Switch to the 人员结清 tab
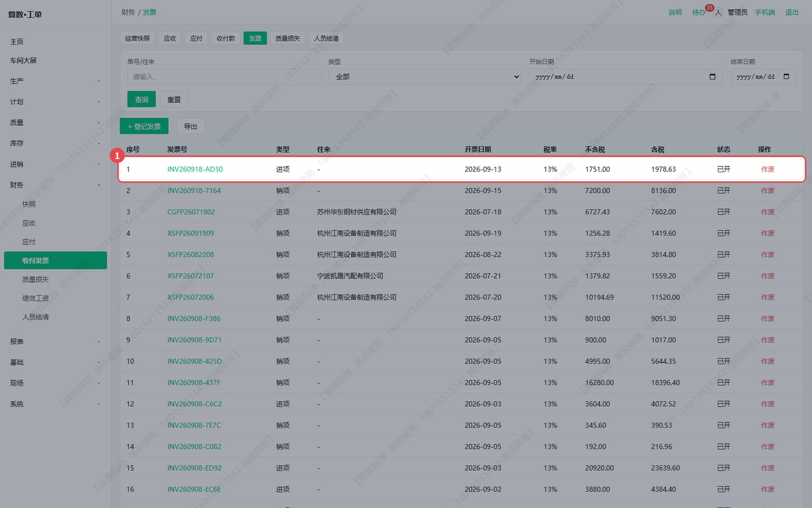Viewport: 812px width, 508px height. coord(326,38)
